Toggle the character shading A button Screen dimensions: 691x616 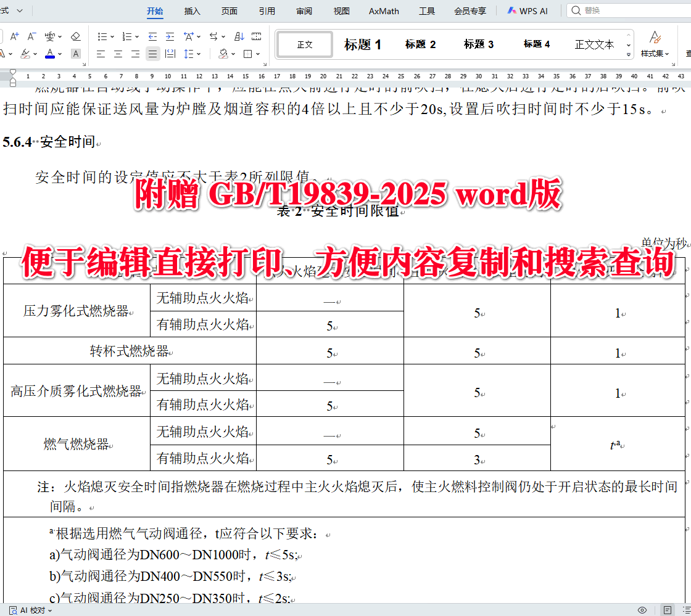75,54
